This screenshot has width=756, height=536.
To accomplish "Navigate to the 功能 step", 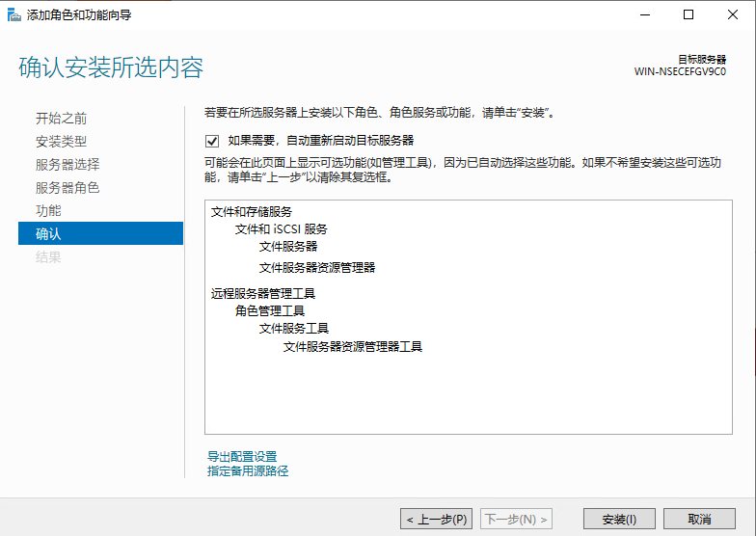I will [48, 210].
